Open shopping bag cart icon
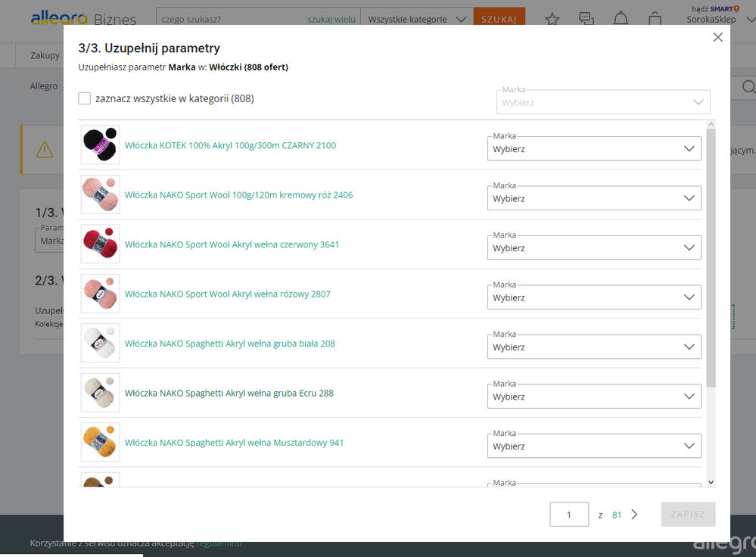This screenshot has width=756, height=557. [655, 19]
